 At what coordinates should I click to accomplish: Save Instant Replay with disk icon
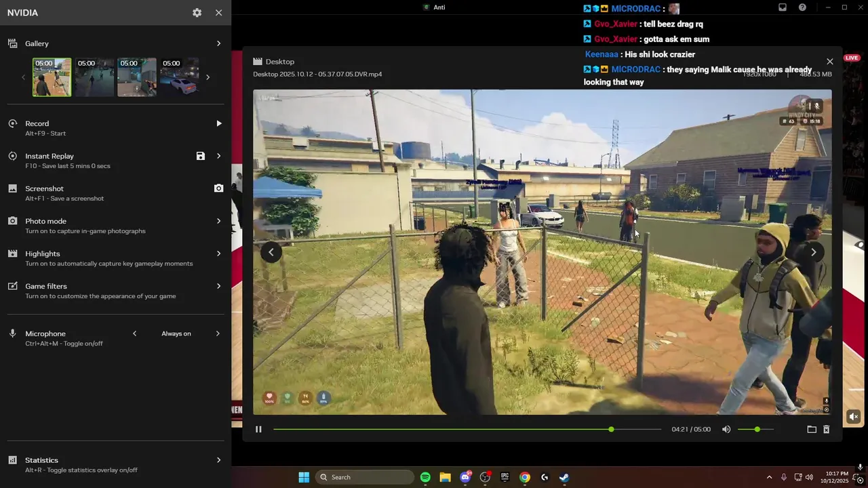(201, 156)
